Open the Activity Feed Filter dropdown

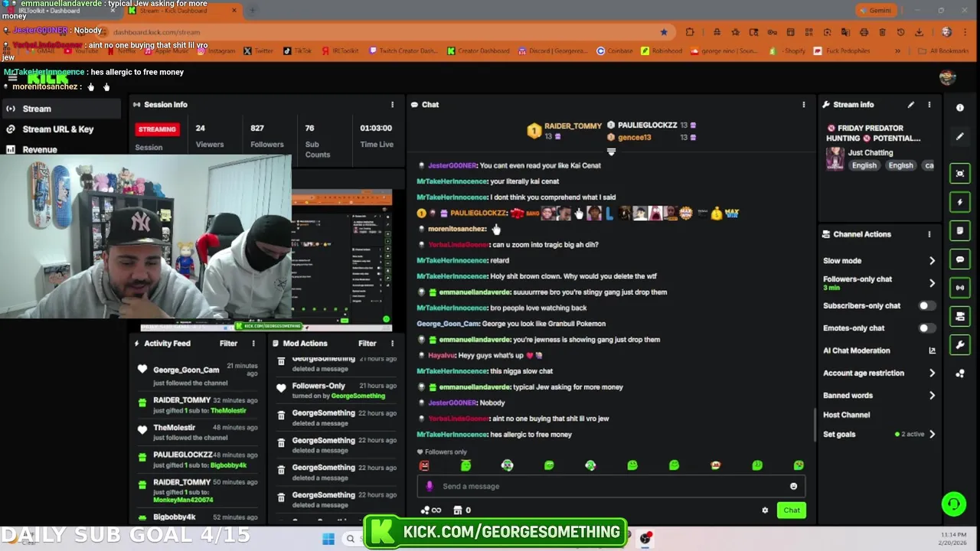point(228,344)
